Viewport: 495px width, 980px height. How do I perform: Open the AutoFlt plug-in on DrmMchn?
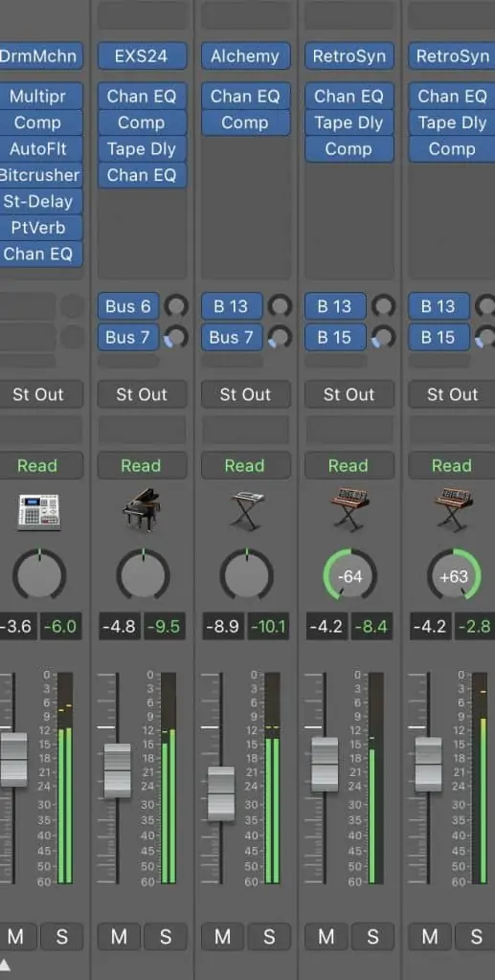tap(40, 148)
